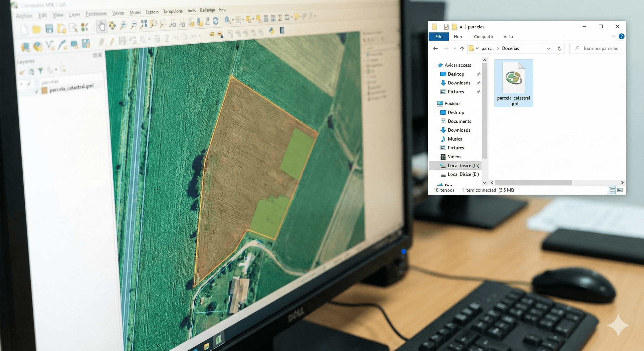Open the dropdown arrow beside the Layers panel icons

[56, 69]
